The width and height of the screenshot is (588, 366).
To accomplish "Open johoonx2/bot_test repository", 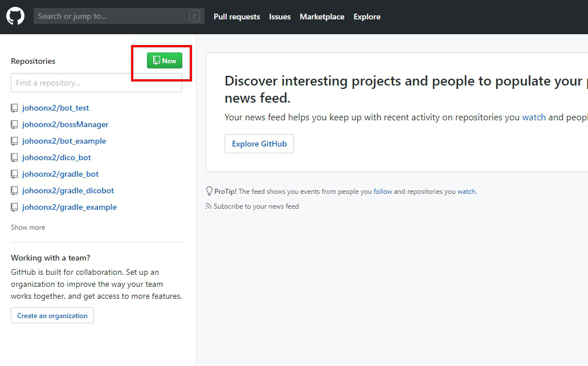I will point(55,108).
